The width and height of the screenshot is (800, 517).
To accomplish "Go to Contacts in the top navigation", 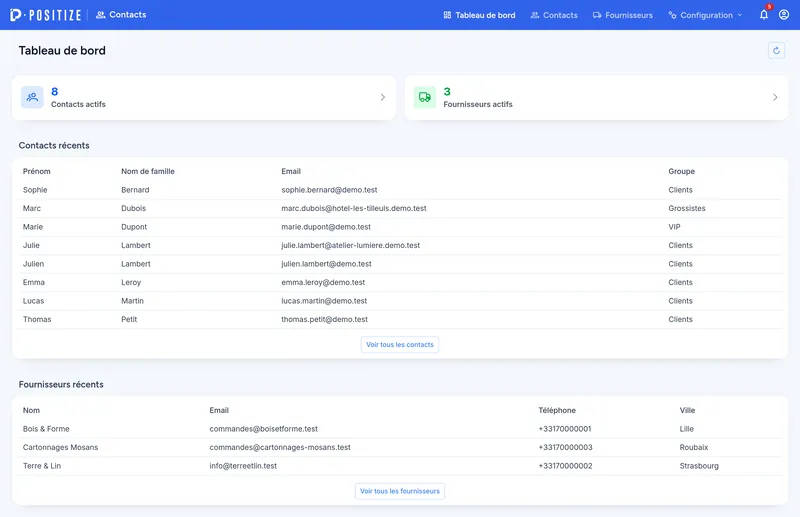I will [554, 15].
